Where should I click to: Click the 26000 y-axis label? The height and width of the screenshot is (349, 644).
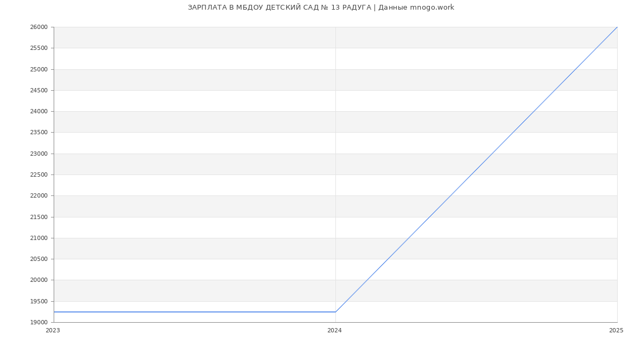(39, 27)
